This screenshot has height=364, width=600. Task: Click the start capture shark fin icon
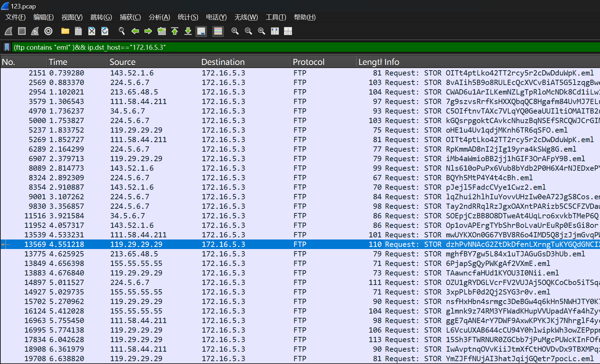click(x=8, y=31)
